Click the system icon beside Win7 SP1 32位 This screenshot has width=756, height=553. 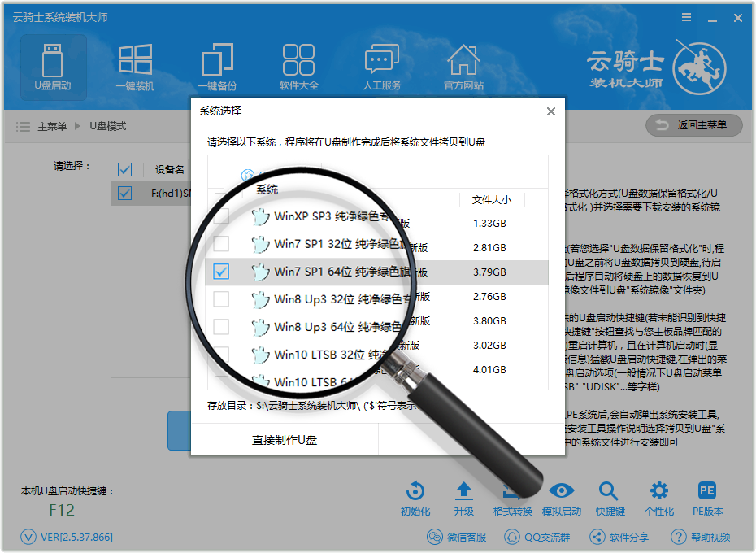click(260, 244)
